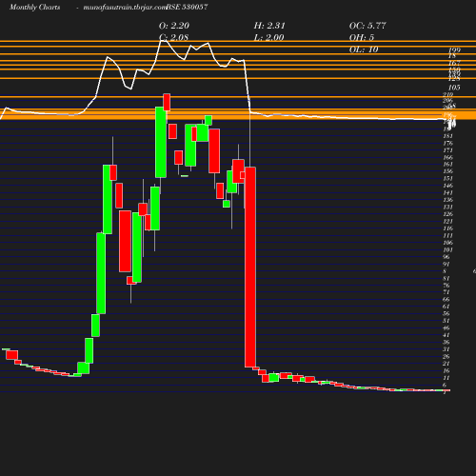Viewport: 476px width, 476px height.
Task: Select the high value 'H: 2.31'
Action: click(x=269, y=26)
